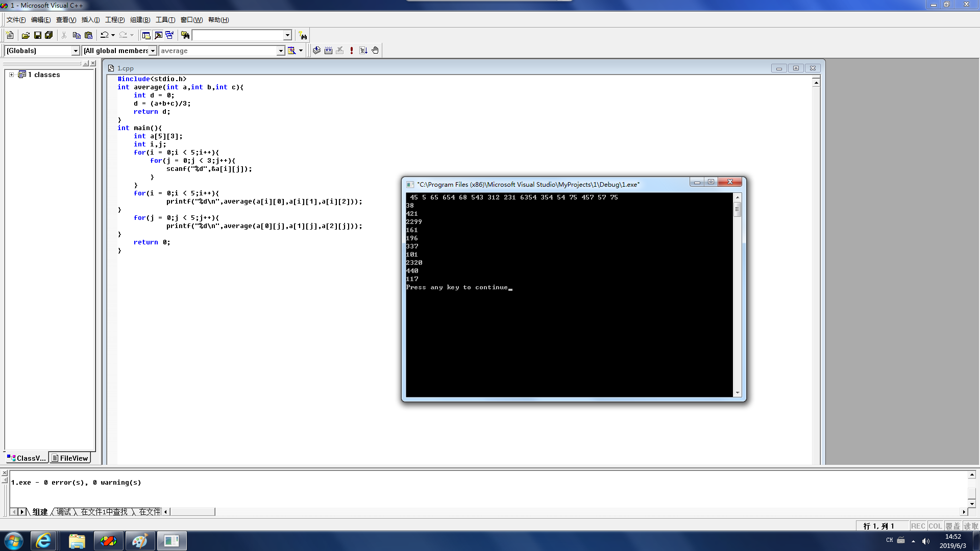
Task: Click the Paste clipboard icon
Action: [x=88, y=35]
